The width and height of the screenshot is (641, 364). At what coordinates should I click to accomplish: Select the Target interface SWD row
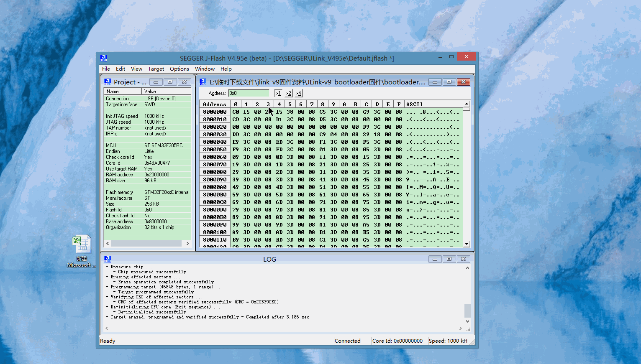[148, 104]
